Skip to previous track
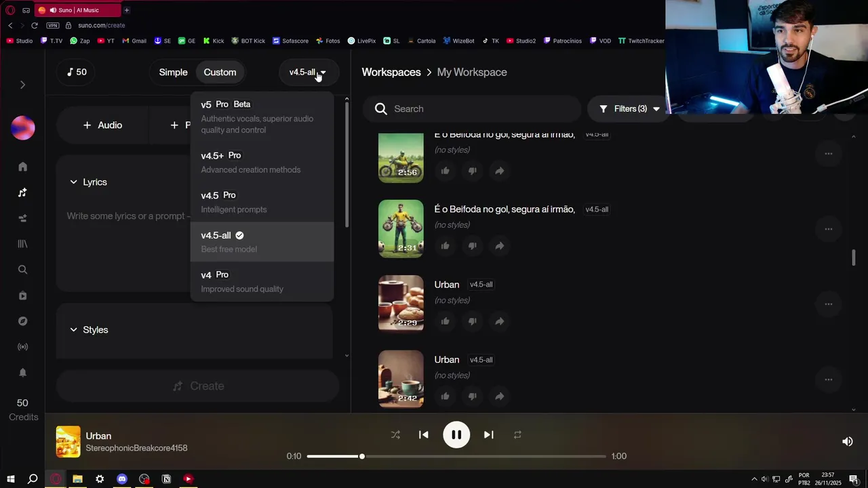The width and height of the screenshot is (868, 488). (x=424, y=435)
